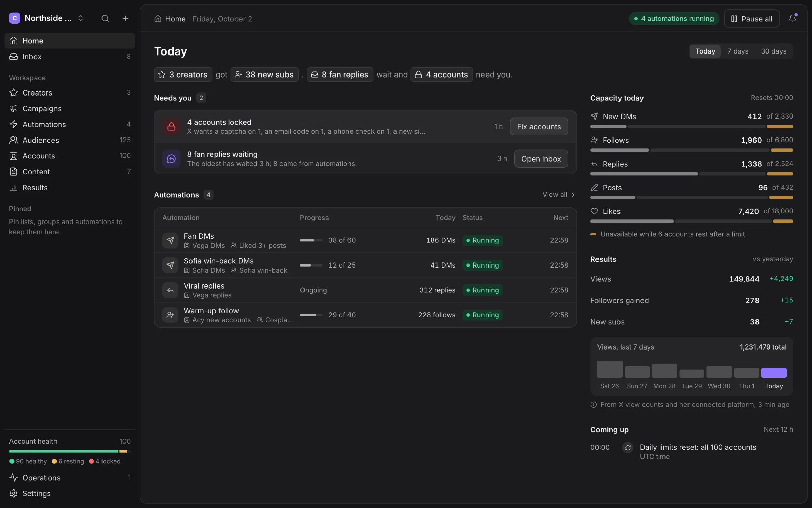
Task: Open the notifications bell
Action: pyautogui.click(x=793, y=18)
